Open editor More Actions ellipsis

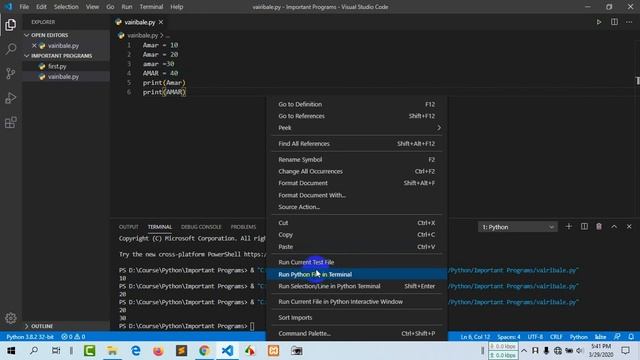[x=629, y=22]
